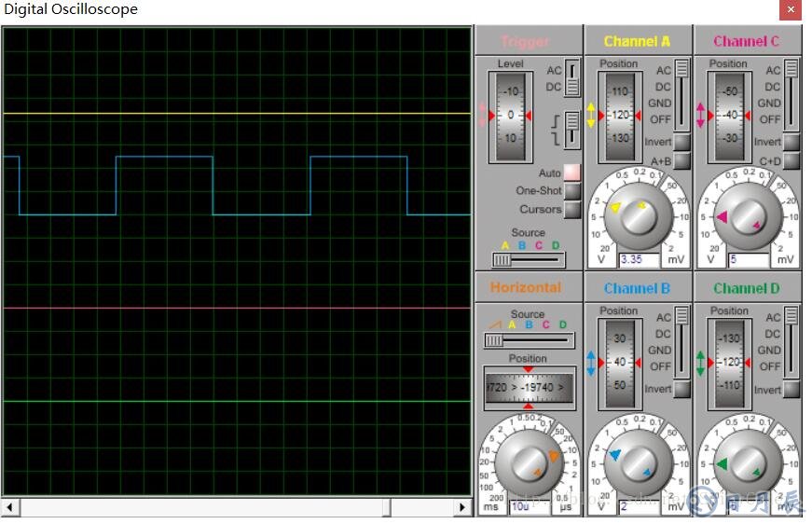Click the green Channel D position arrow

point(700,362)
